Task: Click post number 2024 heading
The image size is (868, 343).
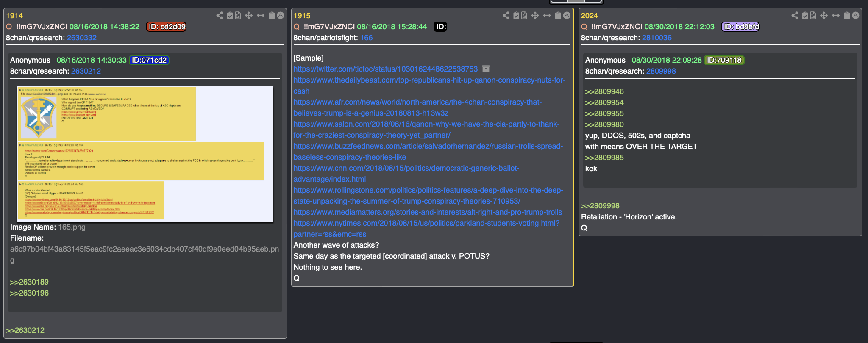Action: coord(589,16)
